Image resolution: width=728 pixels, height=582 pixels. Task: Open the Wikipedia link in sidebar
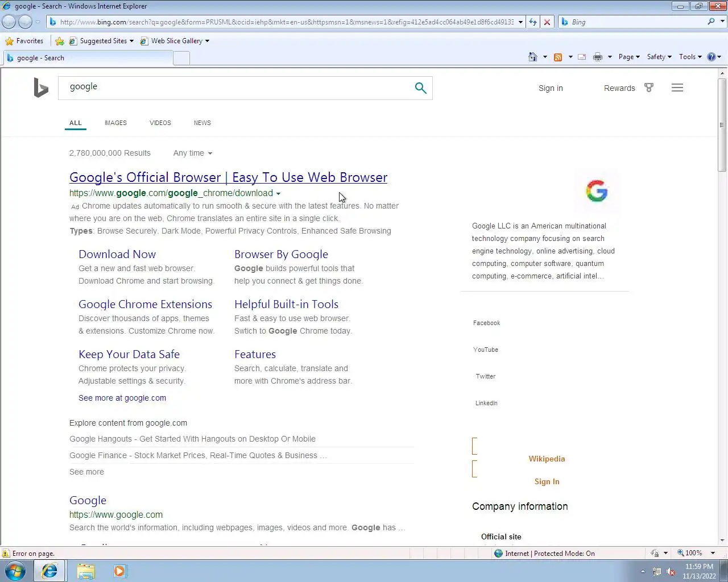pyautogui.click(x=547, y=459)
